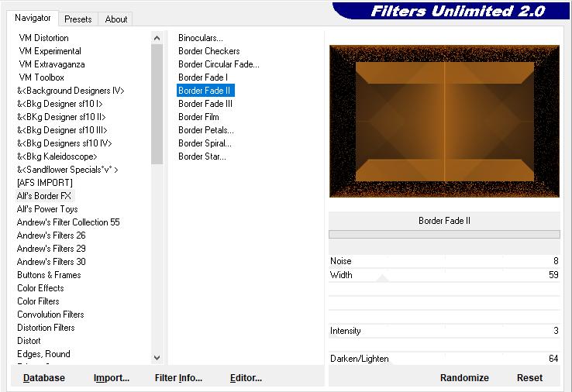Select the Binoculars... filter
The image size is (572, 392).
201,38
